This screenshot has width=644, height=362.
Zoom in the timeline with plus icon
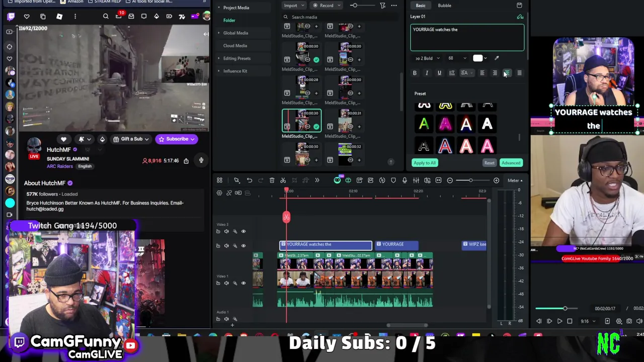496,180
